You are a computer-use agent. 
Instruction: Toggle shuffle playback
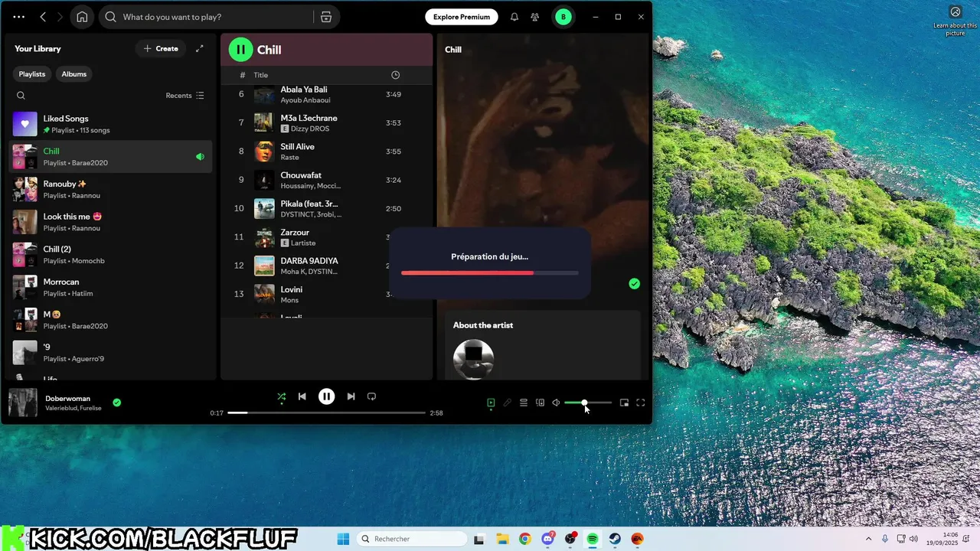[282, 396]
